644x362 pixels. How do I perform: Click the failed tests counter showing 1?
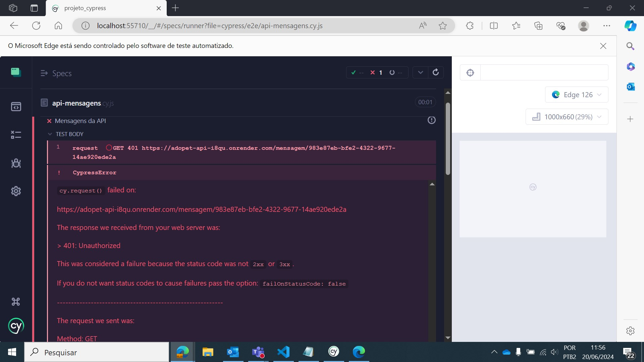pos(376,72)
